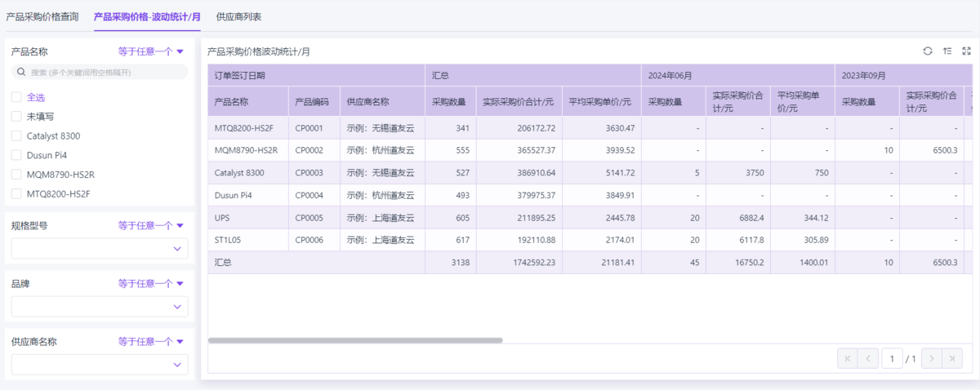Open the 供应商列表 tab
Screen dimensions: 980x390
click(x=238, y=16)
